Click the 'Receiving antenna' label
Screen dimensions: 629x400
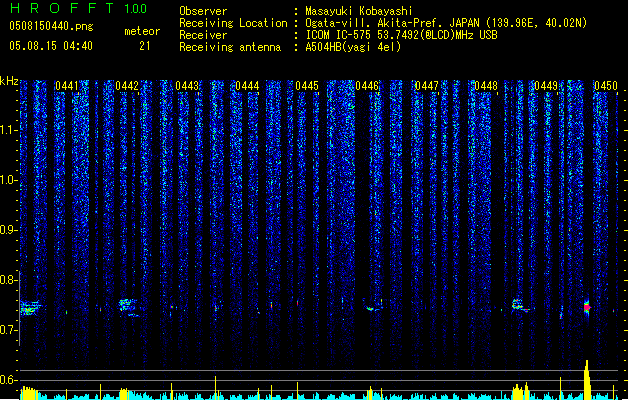230,47
